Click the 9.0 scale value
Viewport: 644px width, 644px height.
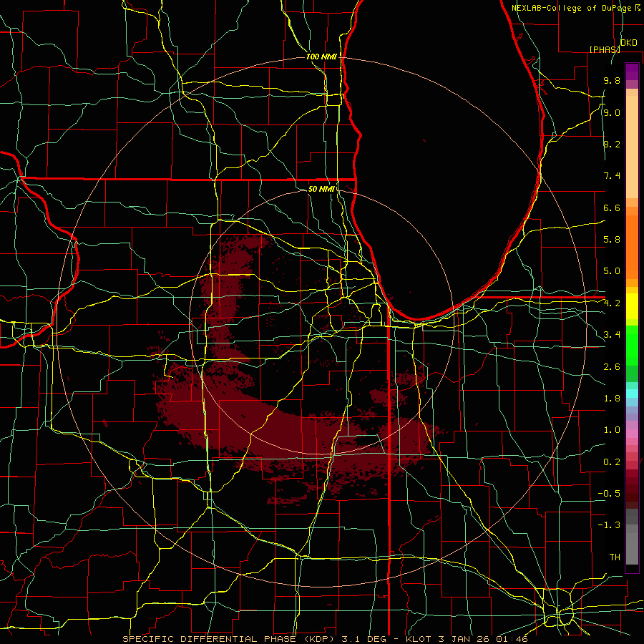612,112
